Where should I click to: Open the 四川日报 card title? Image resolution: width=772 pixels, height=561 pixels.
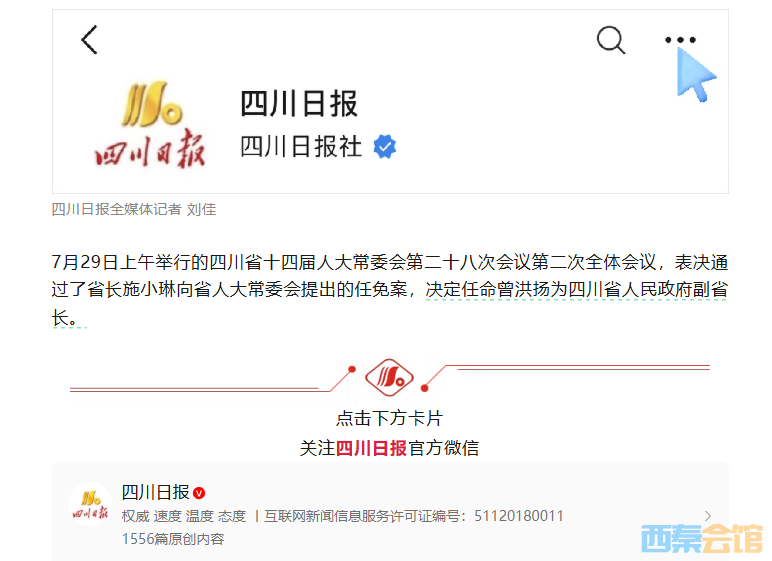point(156,492)
